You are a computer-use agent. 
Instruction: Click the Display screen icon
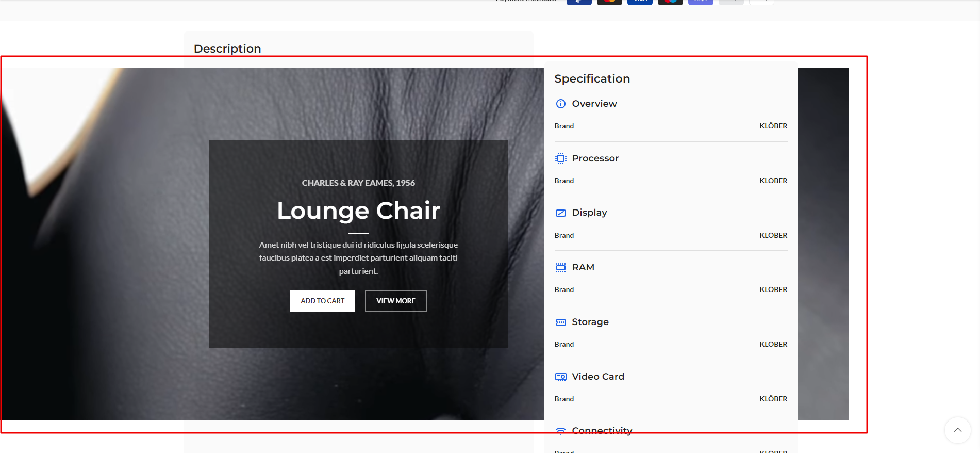point(561,213)
